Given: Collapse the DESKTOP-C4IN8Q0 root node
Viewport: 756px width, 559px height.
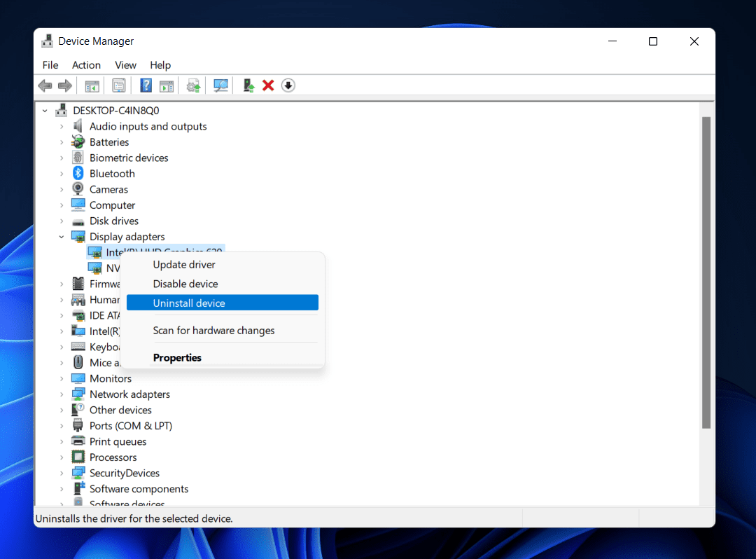Looking at the screenshot, I should pos(45,111).
